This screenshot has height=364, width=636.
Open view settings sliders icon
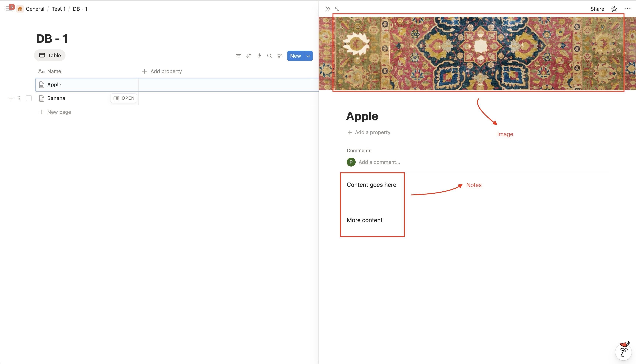click(280, 56)
